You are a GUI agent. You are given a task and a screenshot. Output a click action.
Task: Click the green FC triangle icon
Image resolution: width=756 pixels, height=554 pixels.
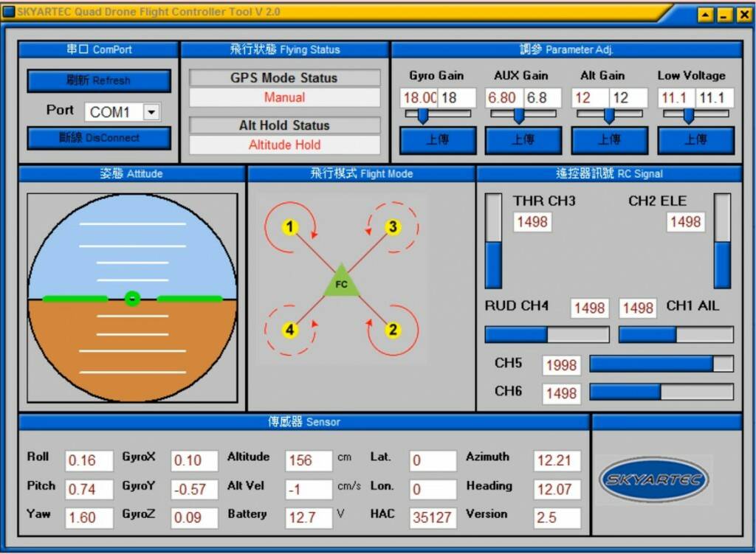click(x=341, y=283)
